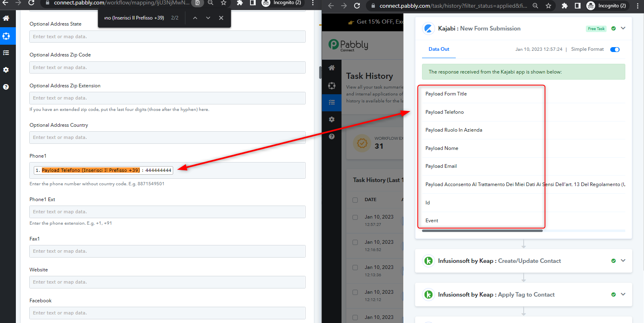644x323 pixels.
Task: Click the Optional Address Zip Code field
Action: tap(168, 67)
